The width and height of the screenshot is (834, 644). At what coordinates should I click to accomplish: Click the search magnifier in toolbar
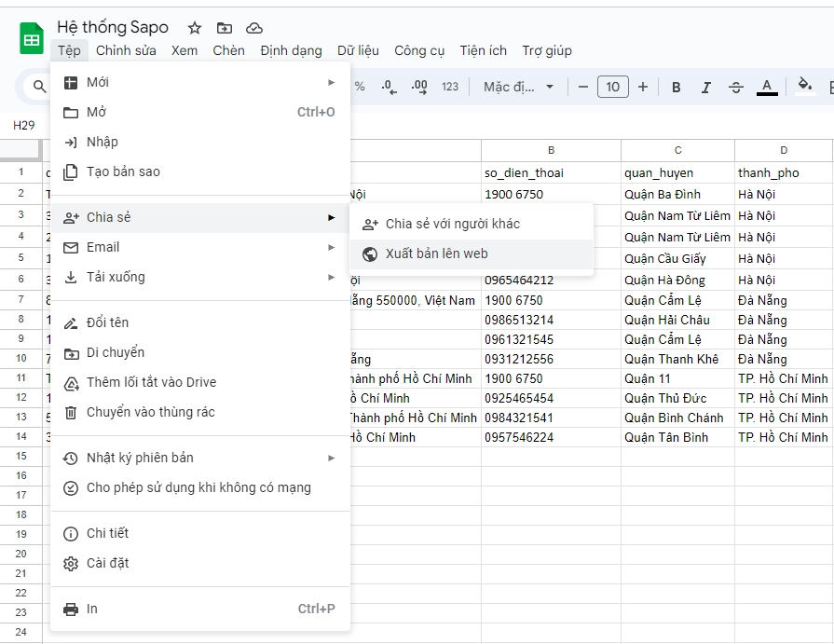[39, 86]
